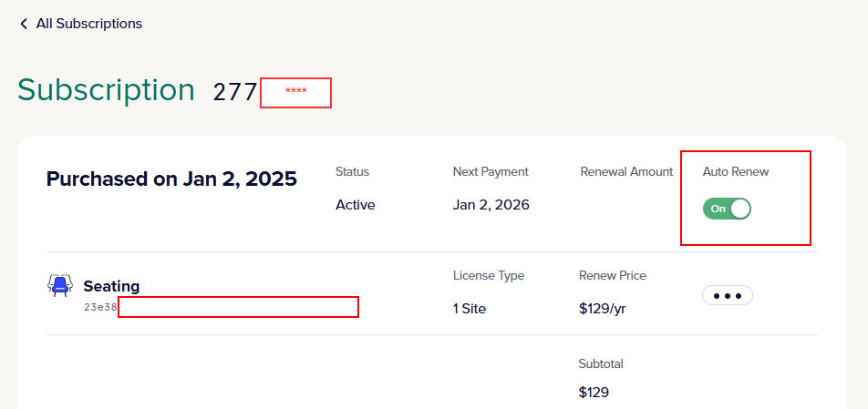Click the Next Payment date Jan 2, 2026
This screenshot has width=868, height=409.
click(491, 205)
